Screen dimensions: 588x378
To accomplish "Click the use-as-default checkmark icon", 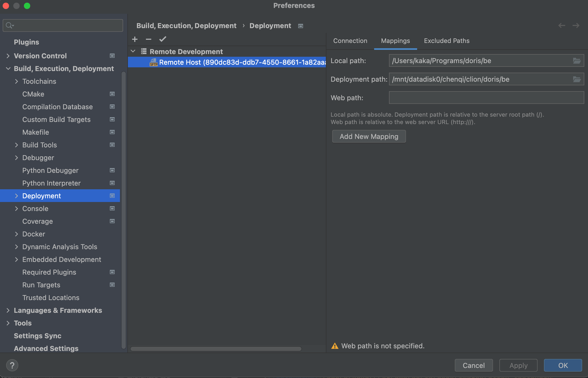I will click(x=163, y=39).
